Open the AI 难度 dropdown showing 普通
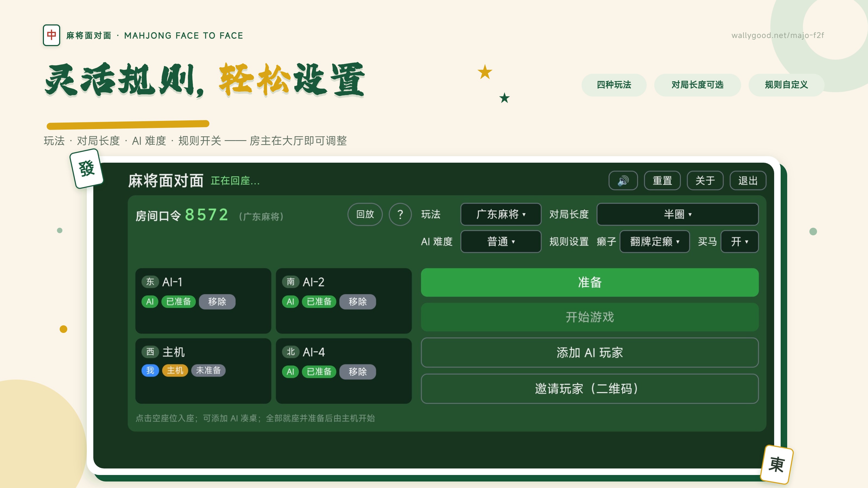 501,242
